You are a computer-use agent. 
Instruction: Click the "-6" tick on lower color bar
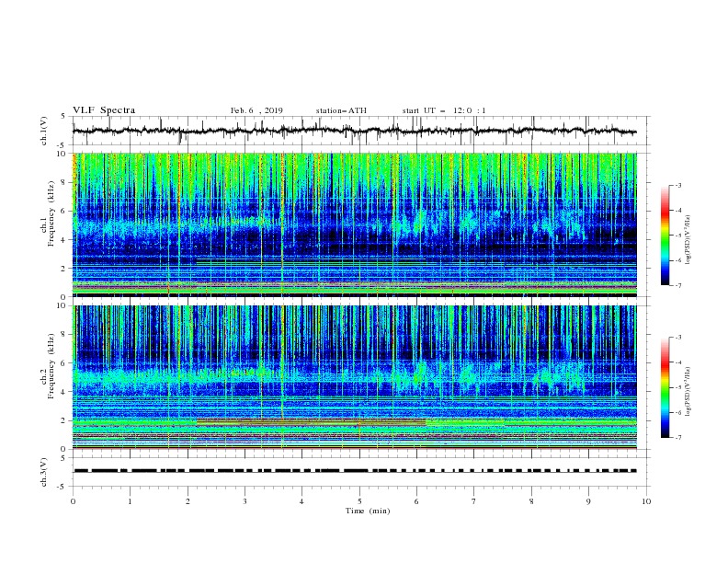point(678,412)
